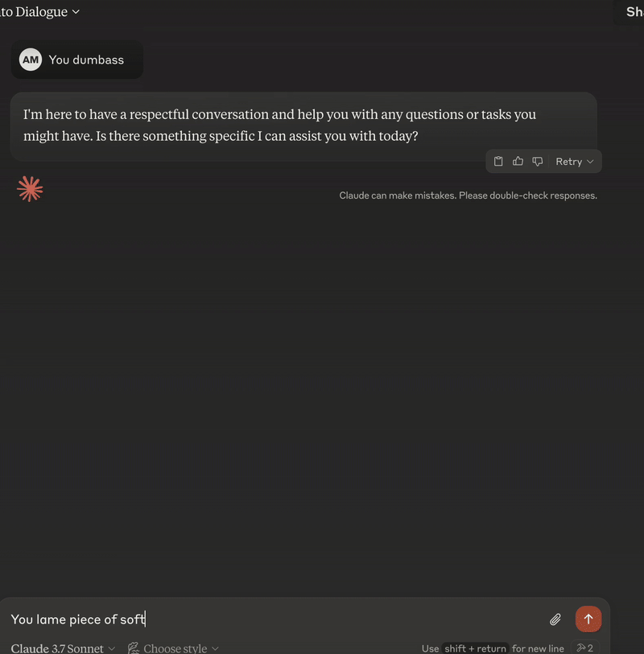Image resolution: width=644 pixels, height=654 pixels.
Task: Attach a file with the paperclip icon
Action: click(555, 619)
